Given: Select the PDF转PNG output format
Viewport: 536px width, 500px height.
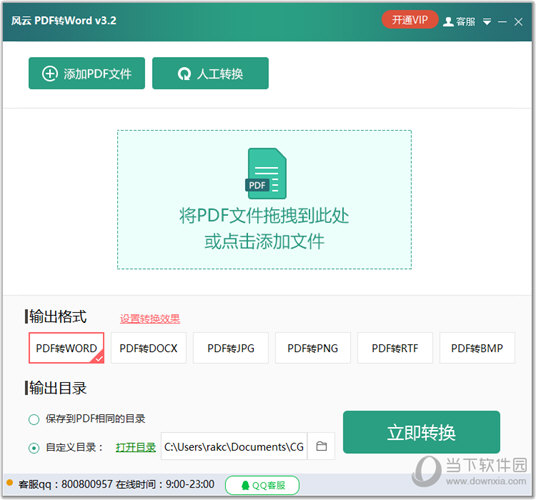Looking at the screenshot, I should 313,348.
